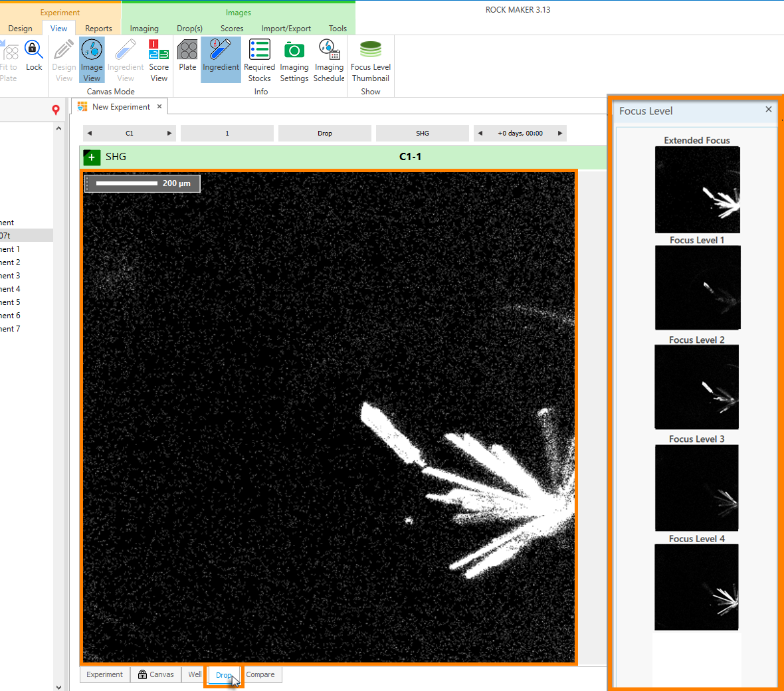784x691 pixels.
Task: Open the Plate info panel
Action: pyautogui.click(x=187, y=60)
